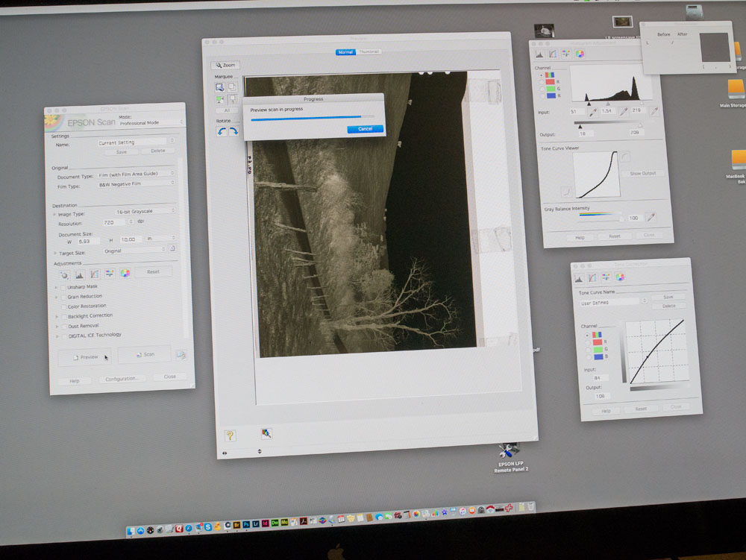The height and width of the screenshot is (560, 746).
Task: Click the File Save Settings icon beside Scan
Action: tap(181, 355)
